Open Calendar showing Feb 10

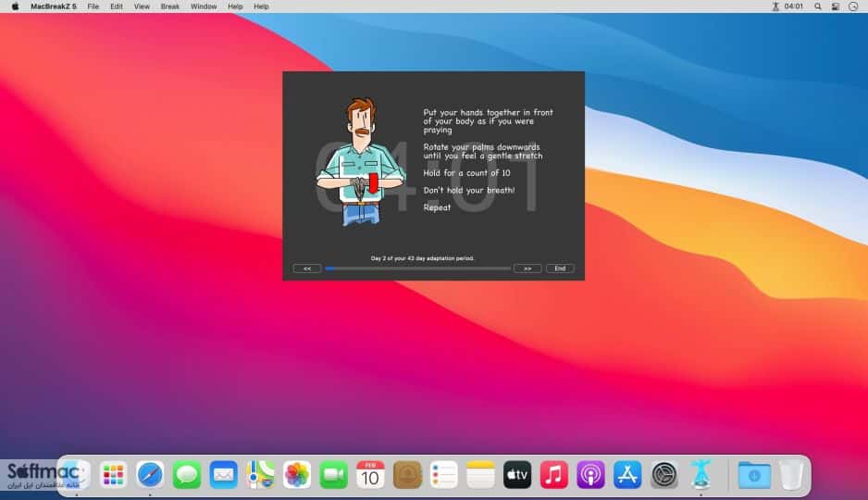370,475
